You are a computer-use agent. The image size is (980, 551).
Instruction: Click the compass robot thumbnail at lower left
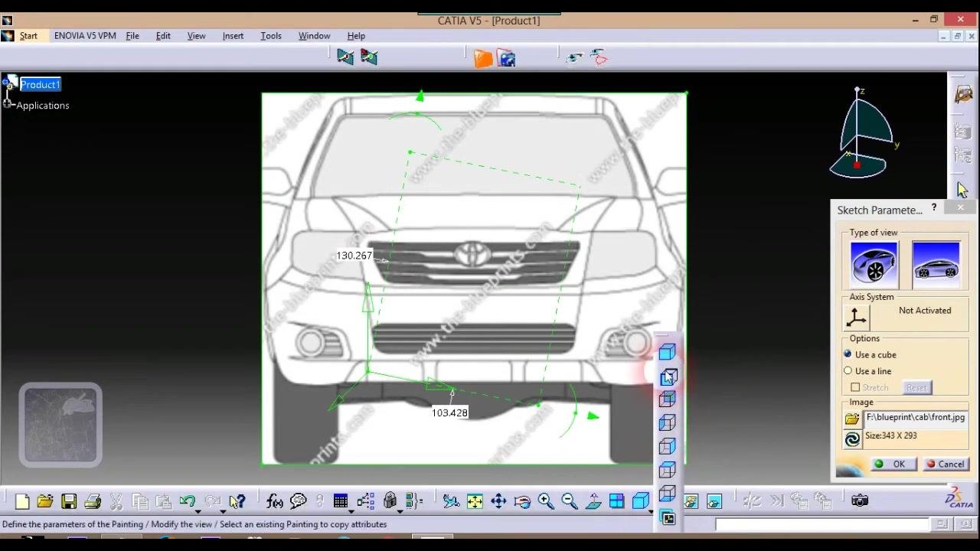click(60, 425)
